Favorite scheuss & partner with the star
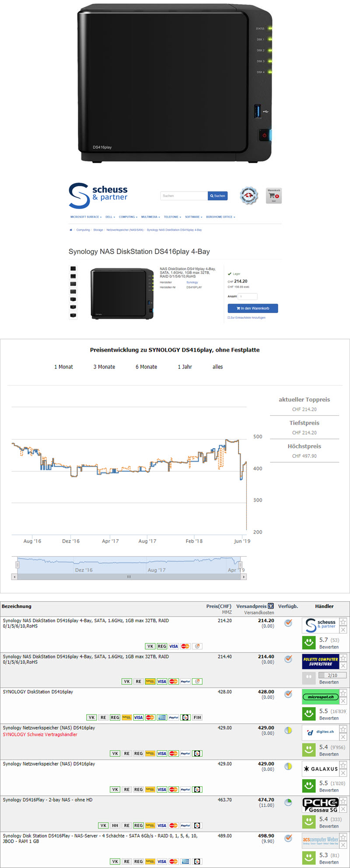The height and width of the screenshot is (868, 350). (x=343, y=622)
